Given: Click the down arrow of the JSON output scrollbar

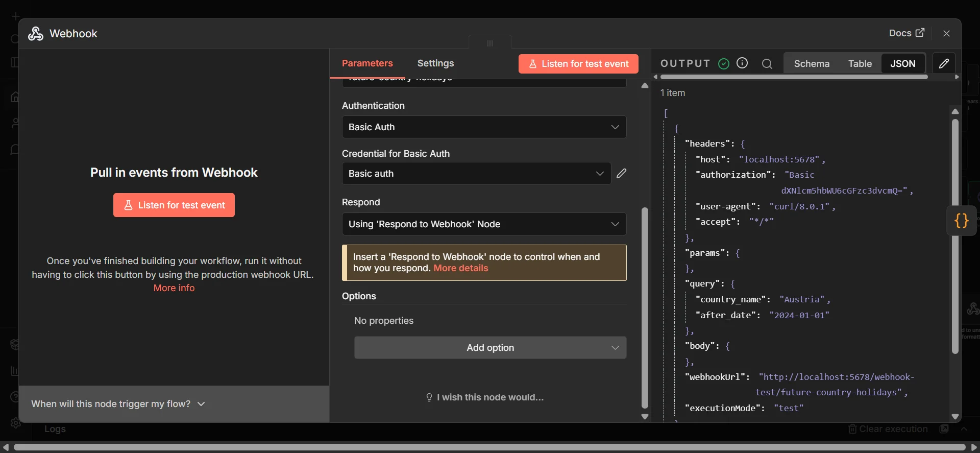Looking at the screenshot, I should tap(955, 417).
